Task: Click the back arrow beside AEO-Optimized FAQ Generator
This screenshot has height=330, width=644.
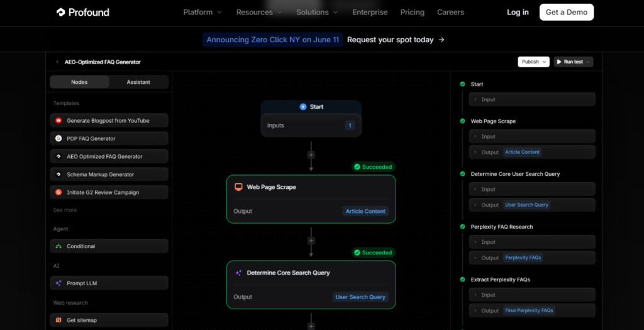Action: pyautogui.click(x=57, y=62)
